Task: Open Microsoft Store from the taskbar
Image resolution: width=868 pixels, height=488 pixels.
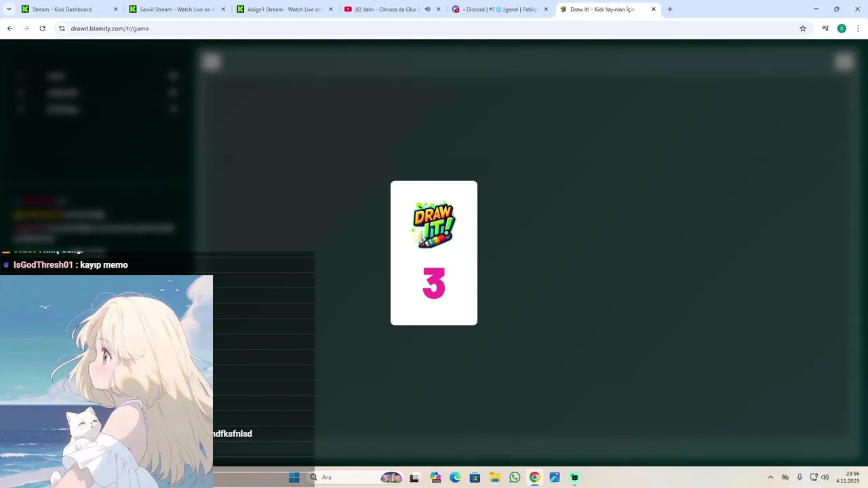Action: click(475, 477)
